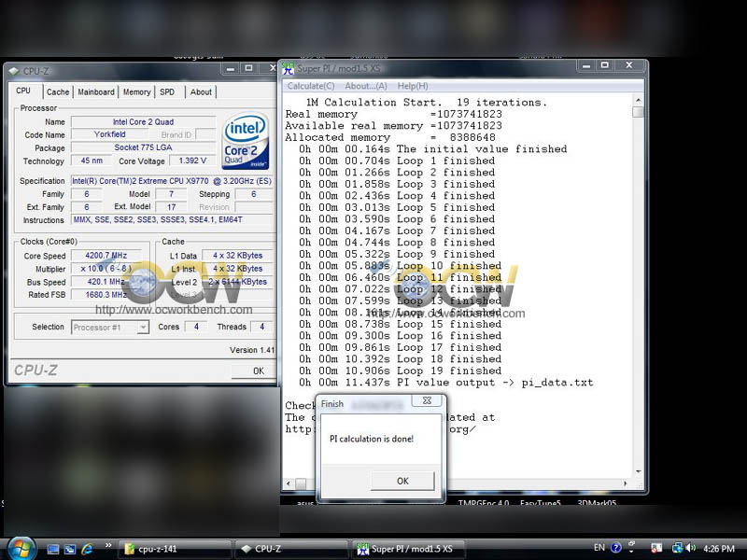
Task: Click Super PI horizontal scrollbar right arrow
Action: point(626,483)
